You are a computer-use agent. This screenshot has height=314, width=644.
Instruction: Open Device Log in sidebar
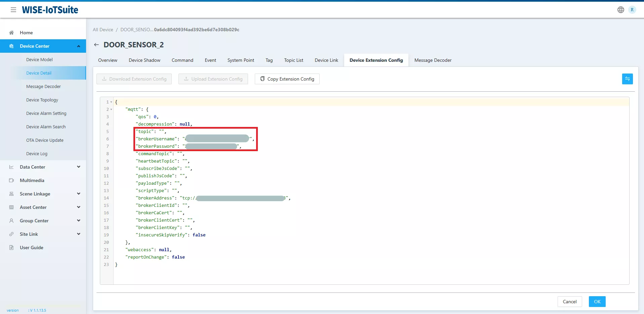click(x=37, y=153)
